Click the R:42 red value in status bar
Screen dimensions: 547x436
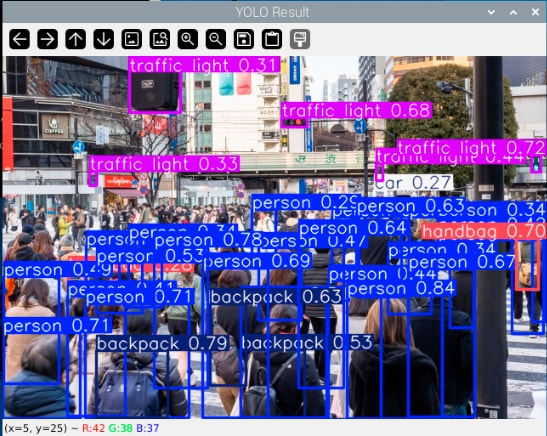pyautogui.click(x=93, y=428)
